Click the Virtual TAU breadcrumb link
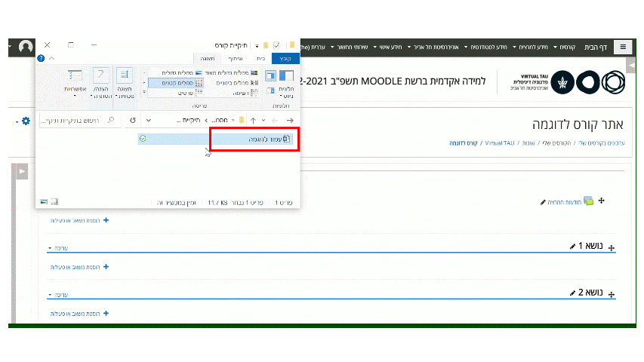The height and width of the screenshot is (362, 644). point(500,143)
